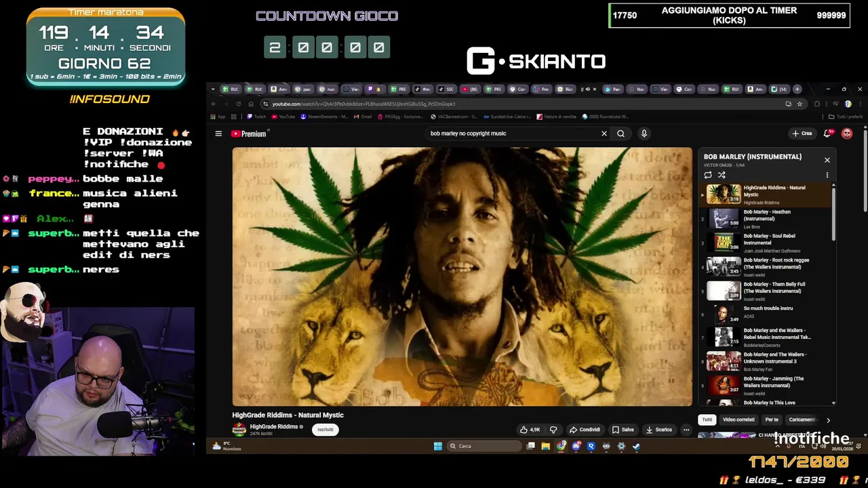Save the video with Salva
Viewport: 868px width, 488px height.
point(623,430)
